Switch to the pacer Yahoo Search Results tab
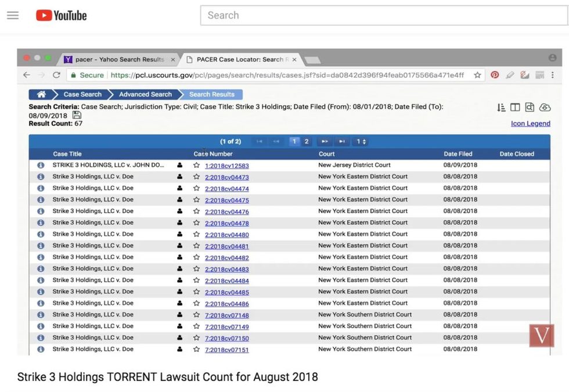Screen dimensions: 569x392 click(120, 59)
